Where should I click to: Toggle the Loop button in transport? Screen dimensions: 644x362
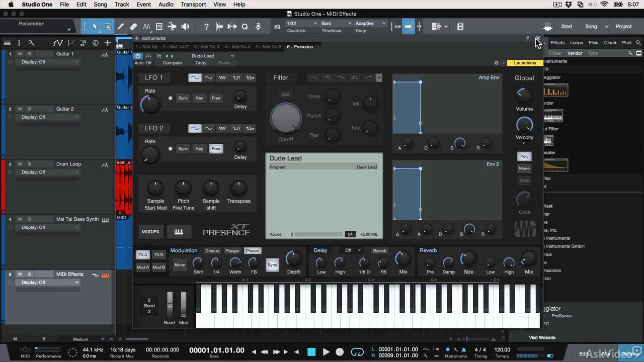[x=357, y=352]
